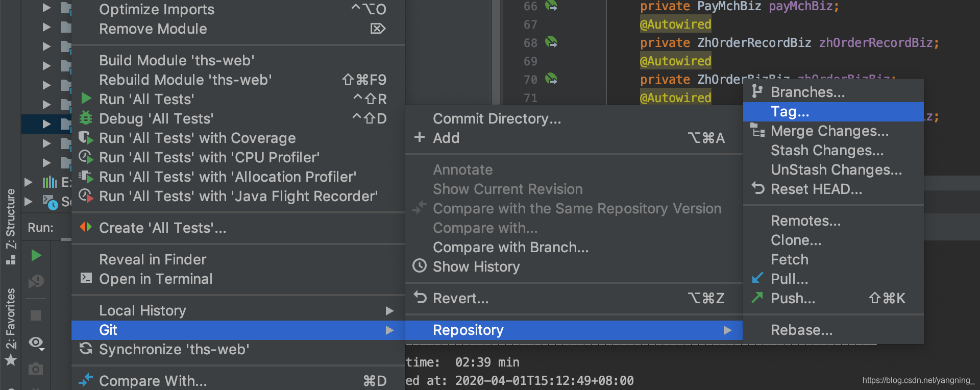Image resolution: width=980 pixels, height=390 pixels.
Task: Click the Allocation Profiler run icon
Action: click(86, 177)
